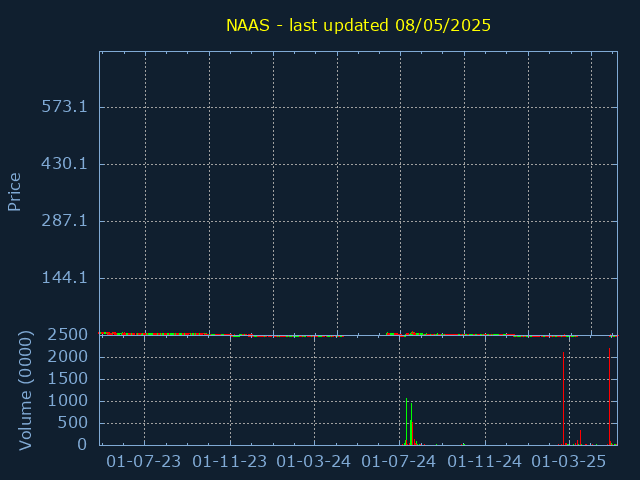The height and width of the screenshot is (480, 640).
Task: Select the 144.1 price axis label
Action: [64, 278]
